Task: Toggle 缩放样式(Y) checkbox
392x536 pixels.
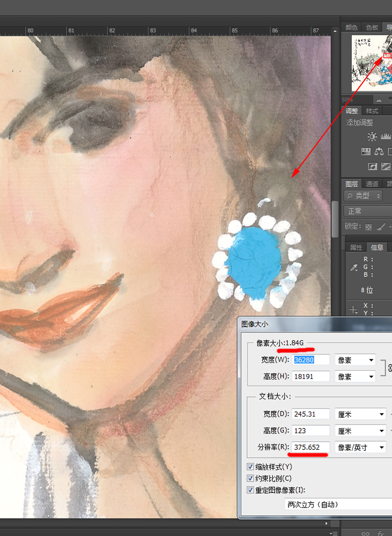Action: point(250,466)
